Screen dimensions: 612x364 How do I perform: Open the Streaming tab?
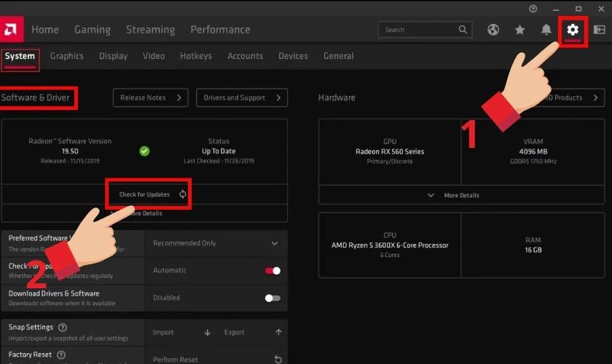[x=150, y=30]
